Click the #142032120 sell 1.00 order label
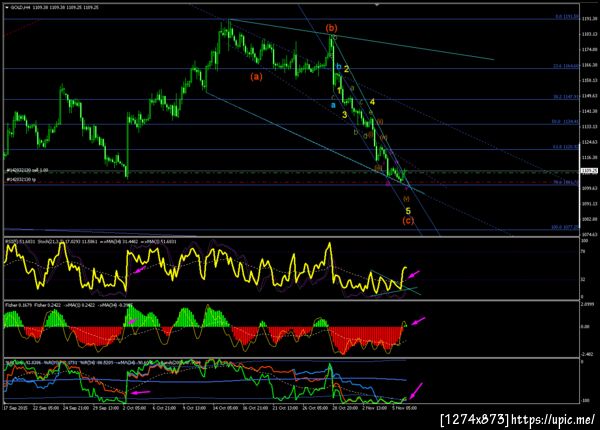Image resolution: width=600 pixels, height=430 pixels. point(27,170)
